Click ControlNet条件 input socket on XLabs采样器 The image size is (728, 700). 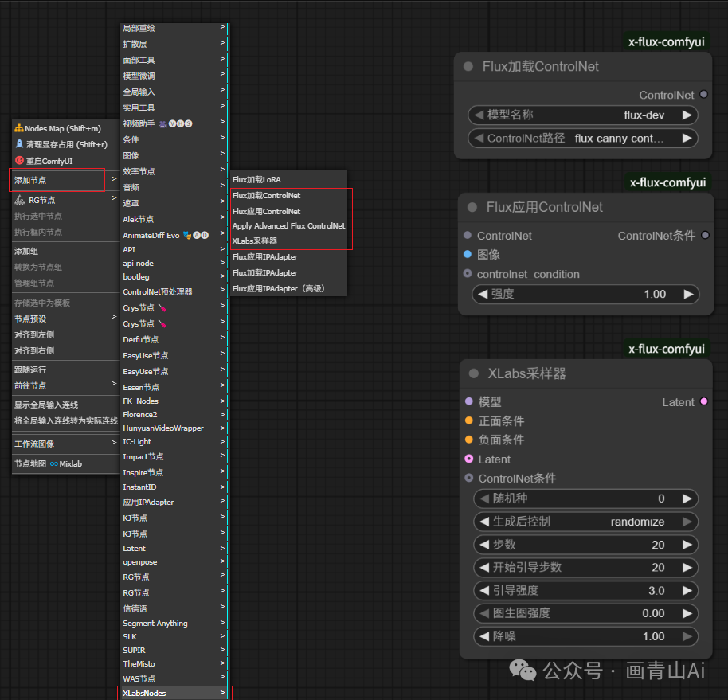pyautogui.click(x=469, y=478)
